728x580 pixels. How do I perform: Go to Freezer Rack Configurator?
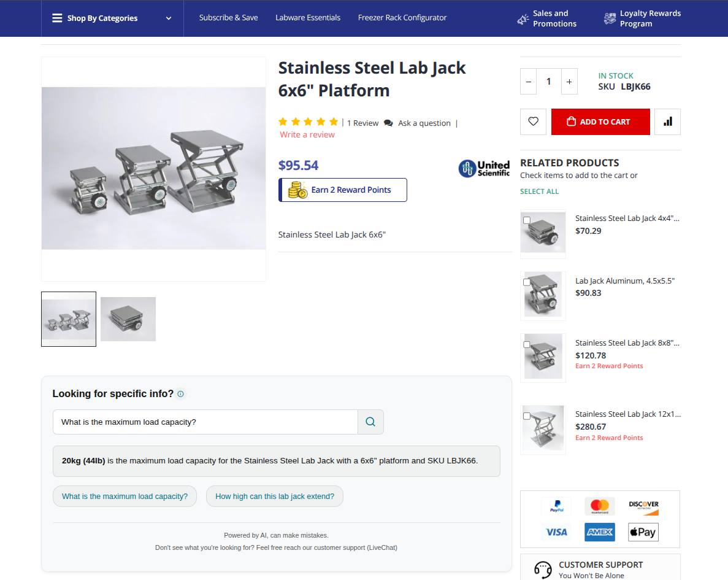click(x=402, y=18)
